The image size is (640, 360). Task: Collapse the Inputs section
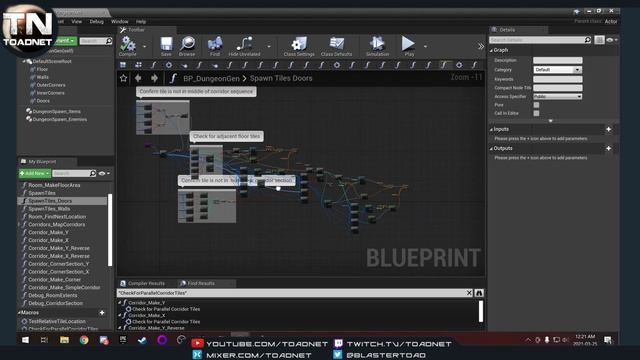(x=491, y=129)
